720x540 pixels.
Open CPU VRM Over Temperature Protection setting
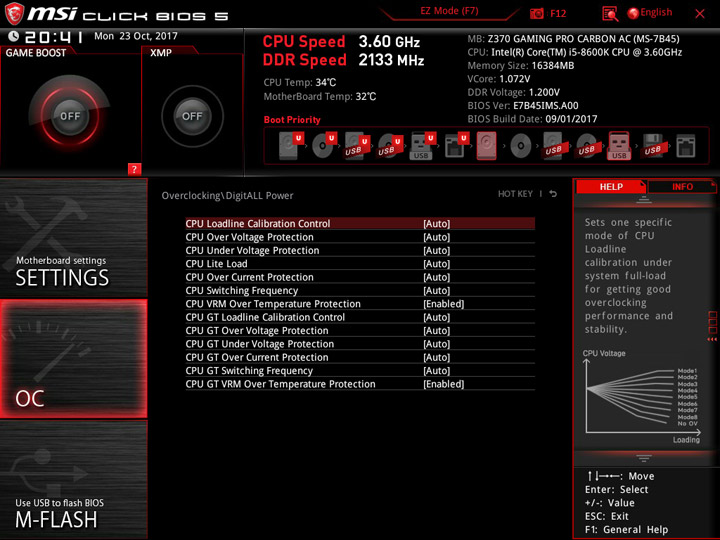click(x=360, y=304)
